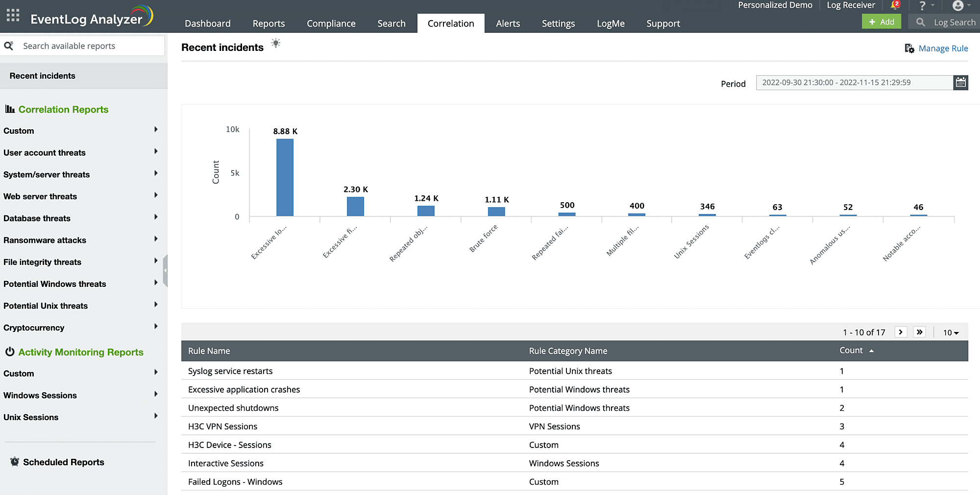Switch to the Compliance tab

[x=331, y=23]
